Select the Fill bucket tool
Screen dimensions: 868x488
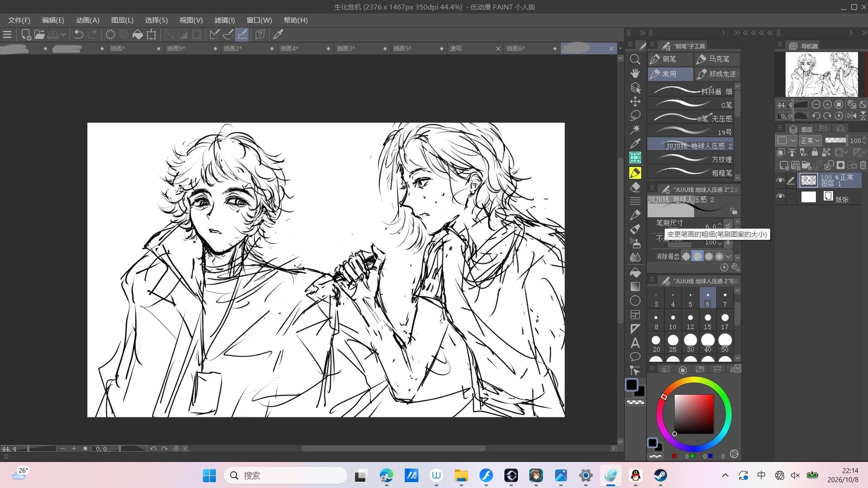point(635,273)
